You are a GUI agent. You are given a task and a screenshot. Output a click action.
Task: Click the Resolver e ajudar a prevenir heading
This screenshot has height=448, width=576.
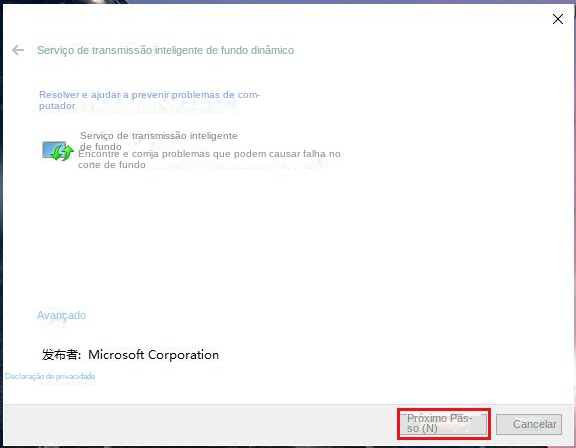(x=150, y=100)
